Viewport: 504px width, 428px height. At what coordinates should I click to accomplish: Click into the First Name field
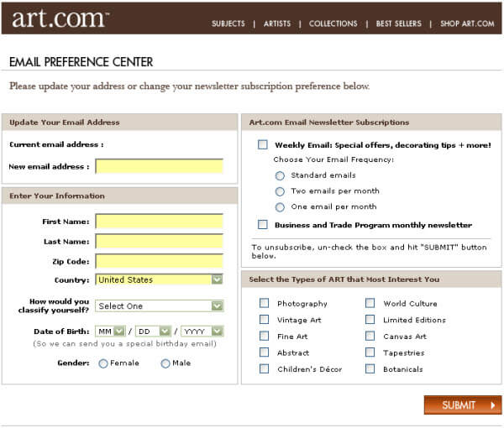point(160,222)
